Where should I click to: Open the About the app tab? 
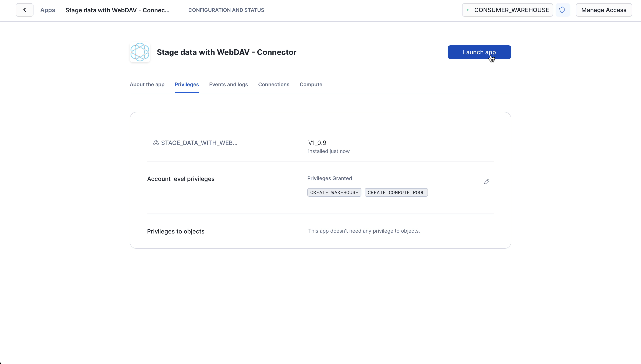[147, 85]
